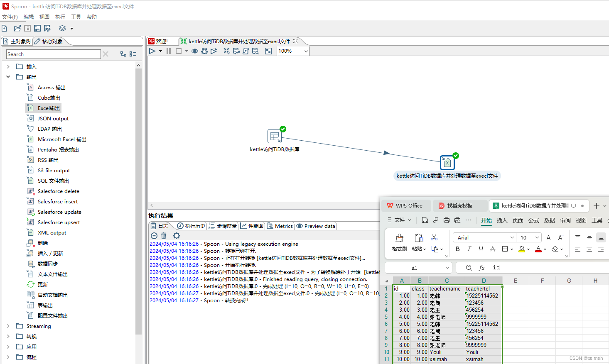Toggle middle vertical alignment in WPS

tap(589, 237)
